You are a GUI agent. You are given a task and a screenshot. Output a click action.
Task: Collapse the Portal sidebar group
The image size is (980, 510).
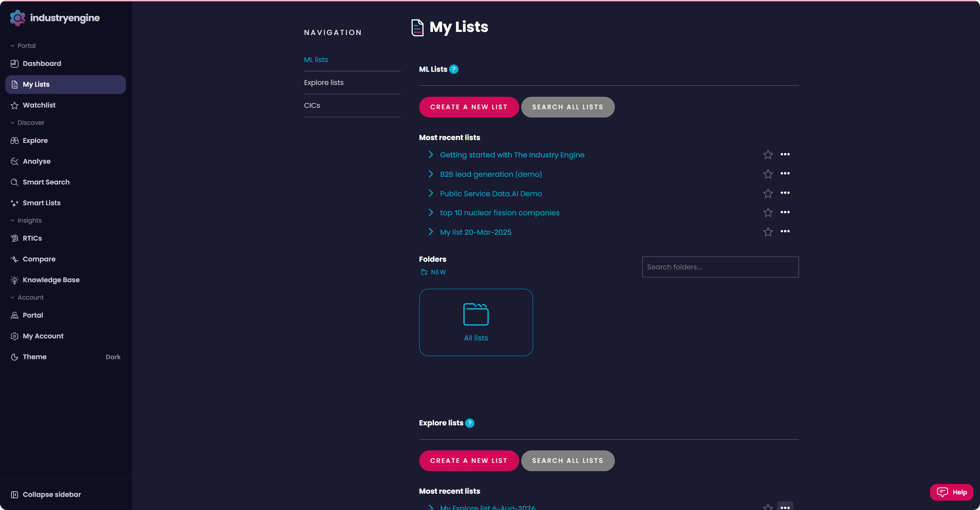point(23,46)
